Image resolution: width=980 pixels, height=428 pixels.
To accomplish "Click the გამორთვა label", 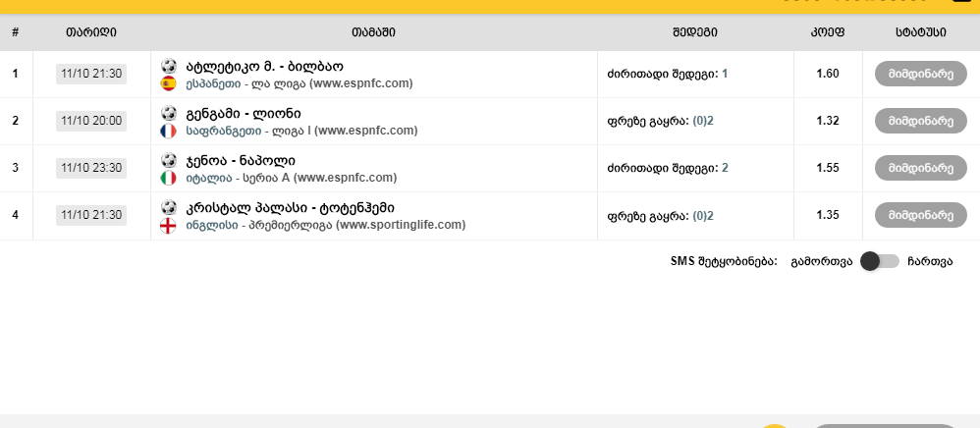I will click(821, 262).
